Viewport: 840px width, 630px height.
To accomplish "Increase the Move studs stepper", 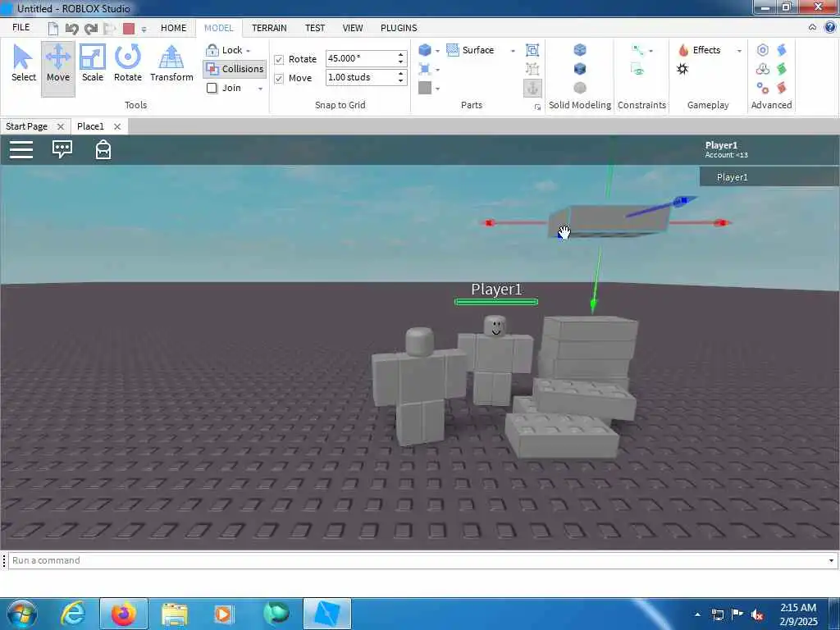I will (400, 73).
